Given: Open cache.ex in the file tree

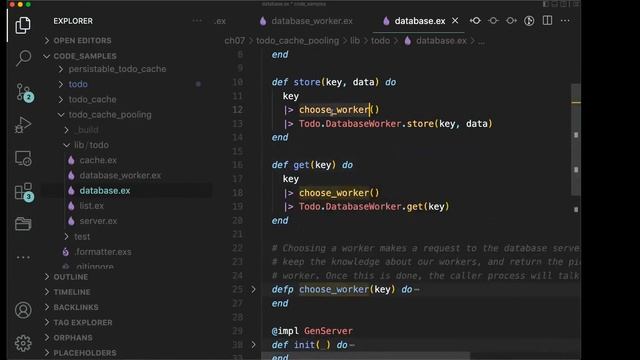Looking at the screenshot, I should tap(98, 160).
